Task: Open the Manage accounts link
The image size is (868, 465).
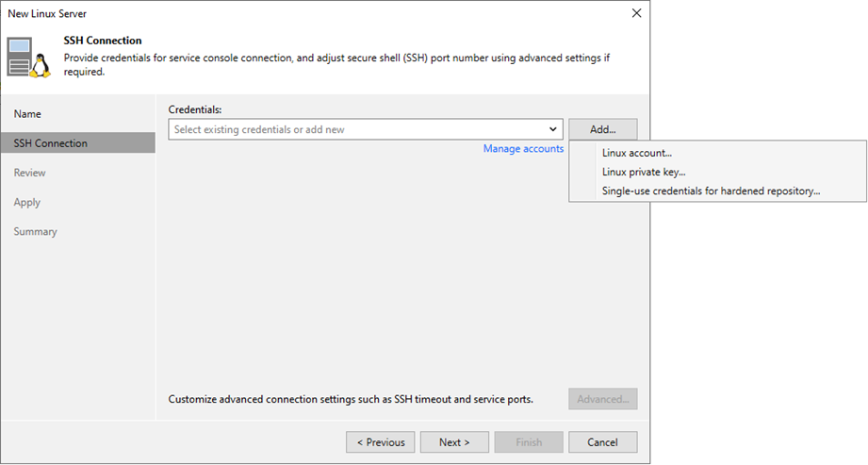Action: coord(523,149)
